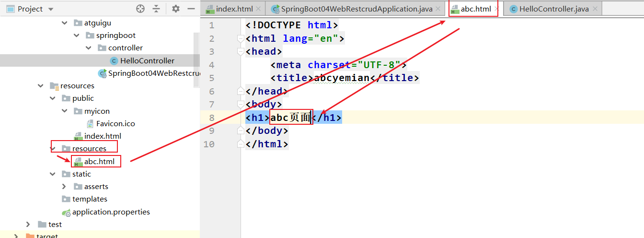Click the abc.html file icon in tree

tap(78, 162)
